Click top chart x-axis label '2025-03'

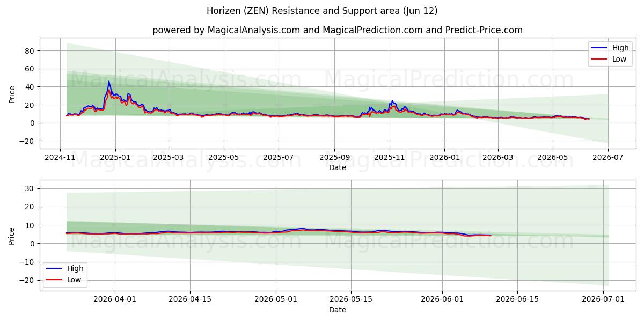tap(169, 158)
